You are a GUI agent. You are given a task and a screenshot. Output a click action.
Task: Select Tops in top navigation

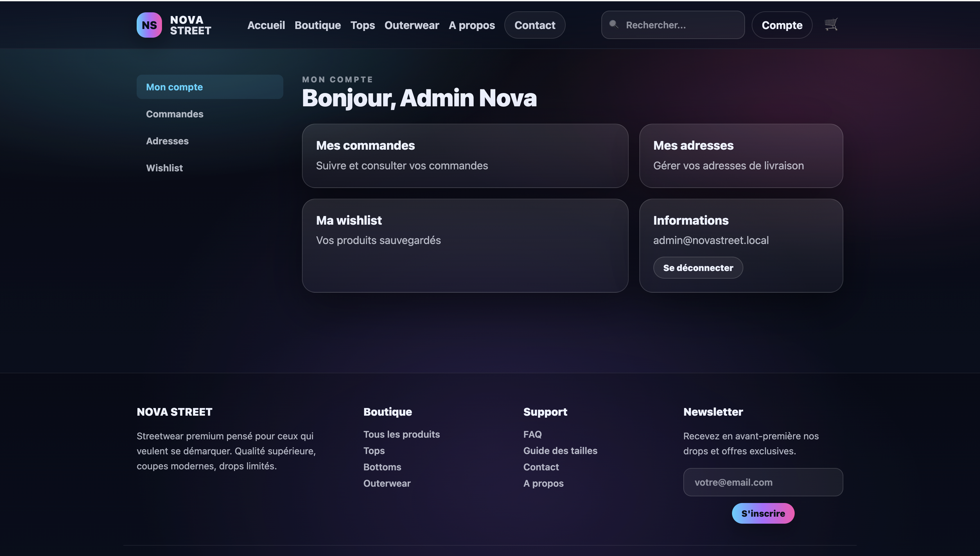tap(362, 25)
